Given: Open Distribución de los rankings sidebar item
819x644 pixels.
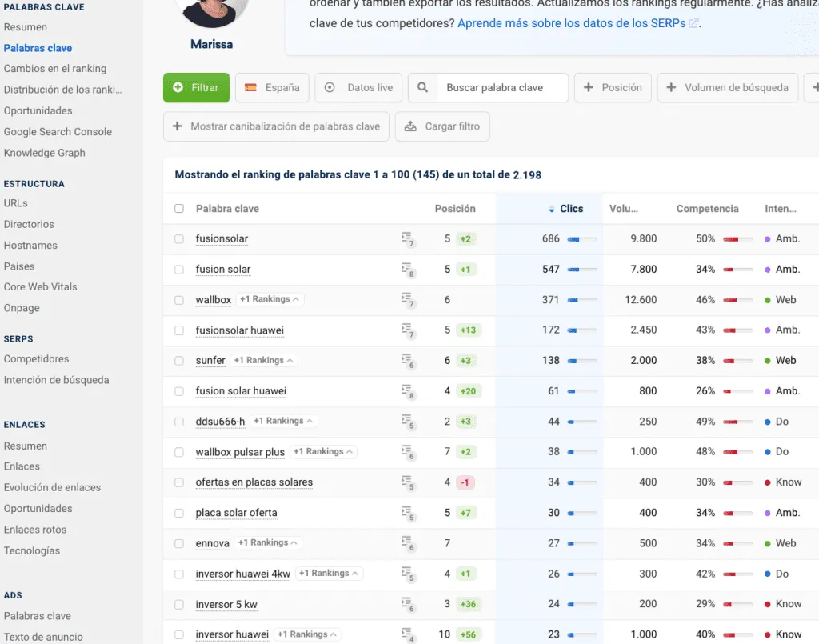Looking at the screenshot, I should click(62, 90).
